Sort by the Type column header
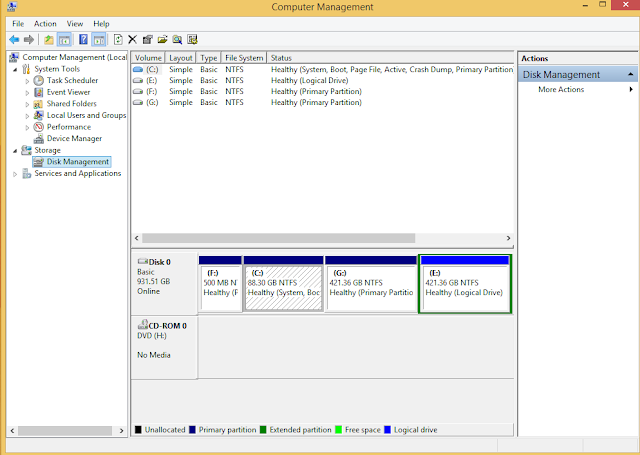Image resolution: width=640 pixels, height=455 pixels. click(209, 58)
